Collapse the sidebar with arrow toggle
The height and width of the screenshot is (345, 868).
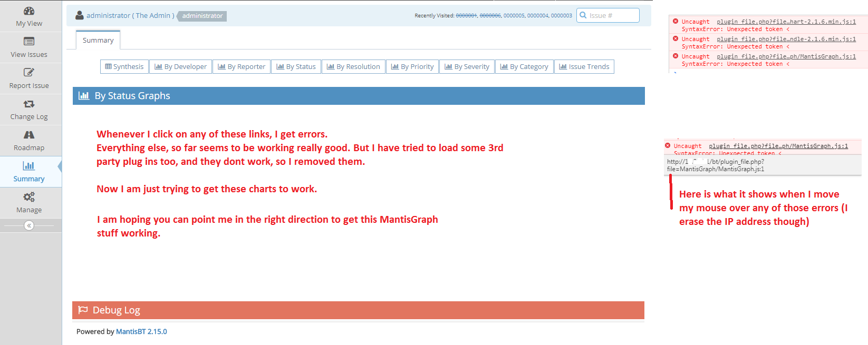point(29,225)
